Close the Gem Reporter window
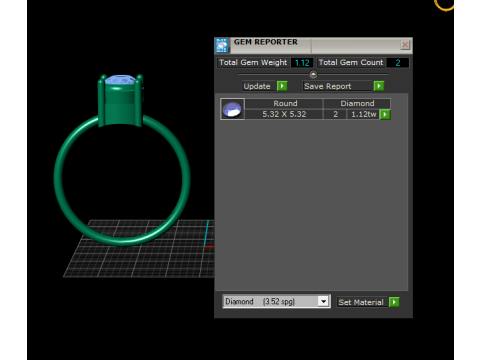Screen dimensions: 480x360 pyautogui.click(x=405, y=45)
